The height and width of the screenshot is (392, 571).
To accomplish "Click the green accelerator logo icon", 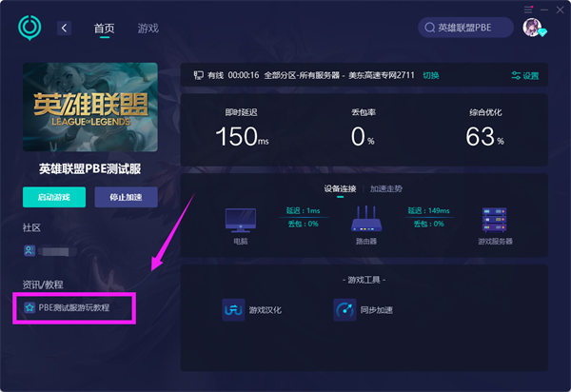I will (30, 28).
